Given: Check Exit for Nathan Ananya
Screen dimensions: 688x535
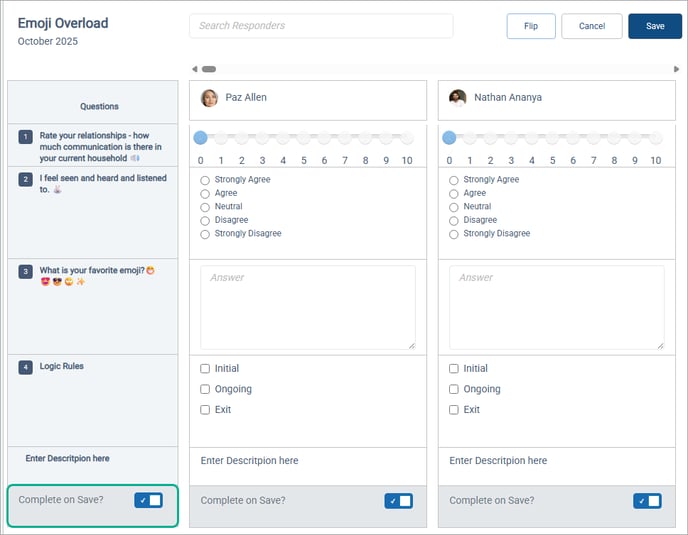Looking at the screenshot, I should click(x=454, y=410).
